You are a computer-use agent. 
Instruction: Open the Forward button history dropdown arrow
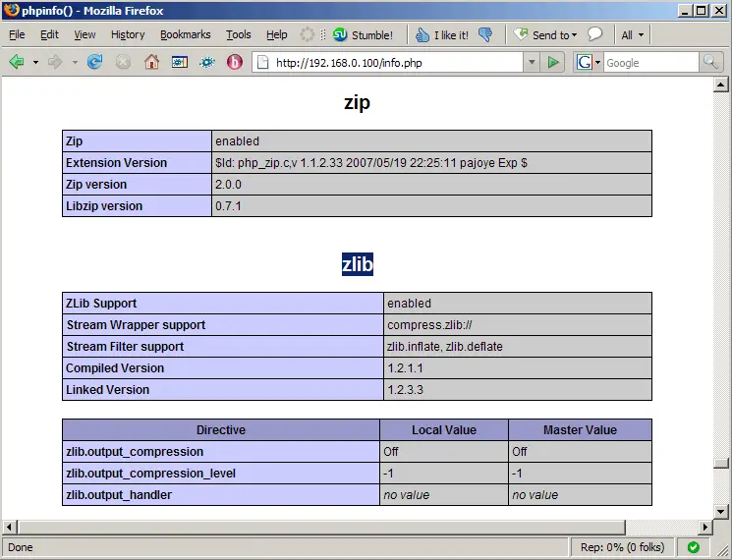(75, 62)
